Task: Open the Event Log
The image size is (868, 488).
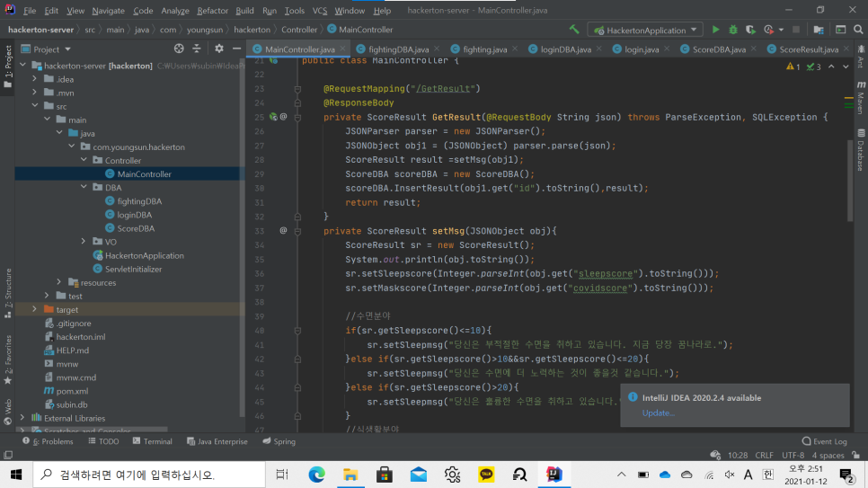Action: click(x=824, y=441)
